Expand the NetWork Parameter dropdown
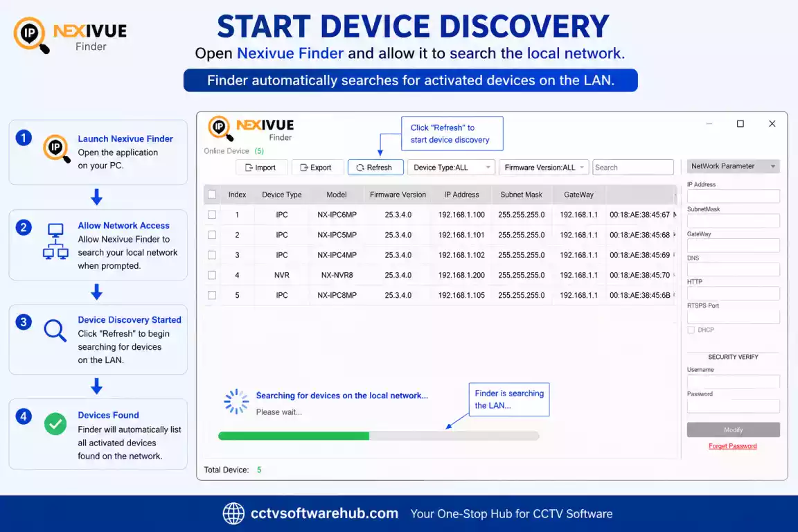The height and width of the screenshot is (532, 798). click(x=734, y=166)
